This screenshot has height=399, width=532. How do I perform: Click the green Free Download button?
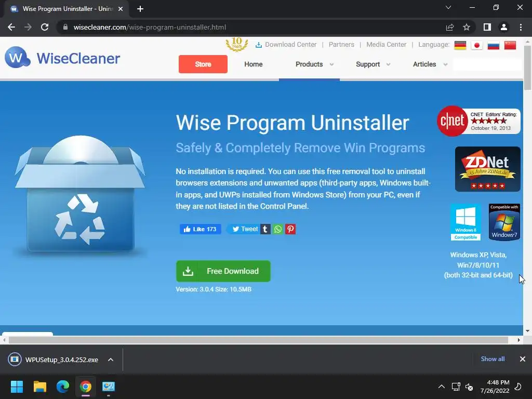[223, 271]
